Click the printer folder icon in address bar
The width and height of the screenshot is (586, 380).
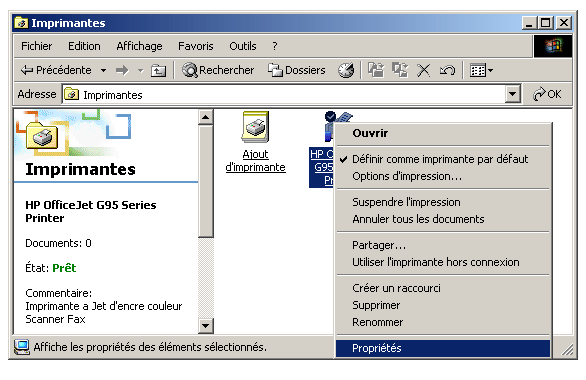pos(71,95)
